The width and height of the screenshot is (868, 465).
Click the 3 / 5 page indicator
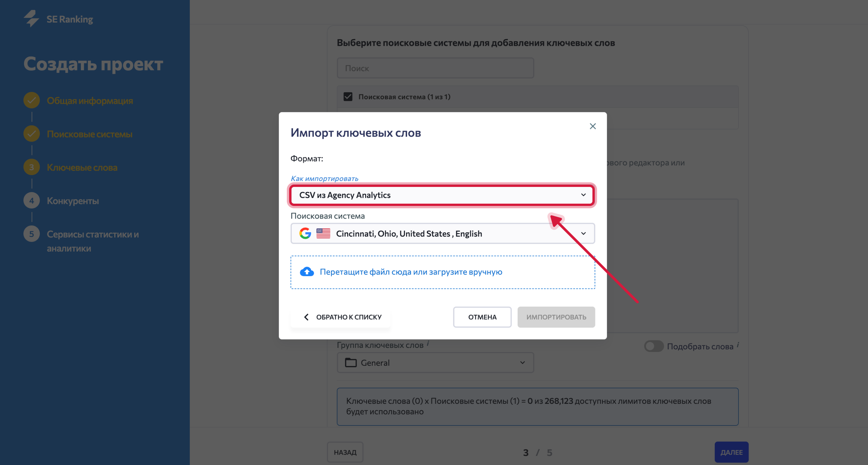(537, 452)
